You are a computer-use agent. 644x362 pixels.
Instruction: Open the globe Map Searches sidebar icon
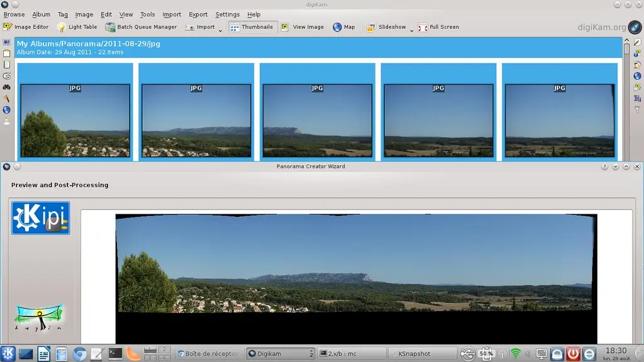[6, 110]
